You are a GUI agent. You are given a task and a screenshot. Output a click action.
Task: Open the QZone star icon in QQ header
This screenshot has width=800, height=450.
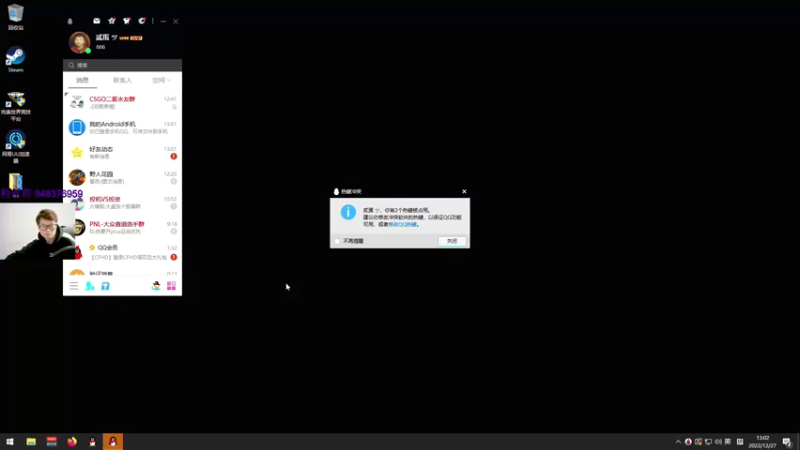coord(112,21)
